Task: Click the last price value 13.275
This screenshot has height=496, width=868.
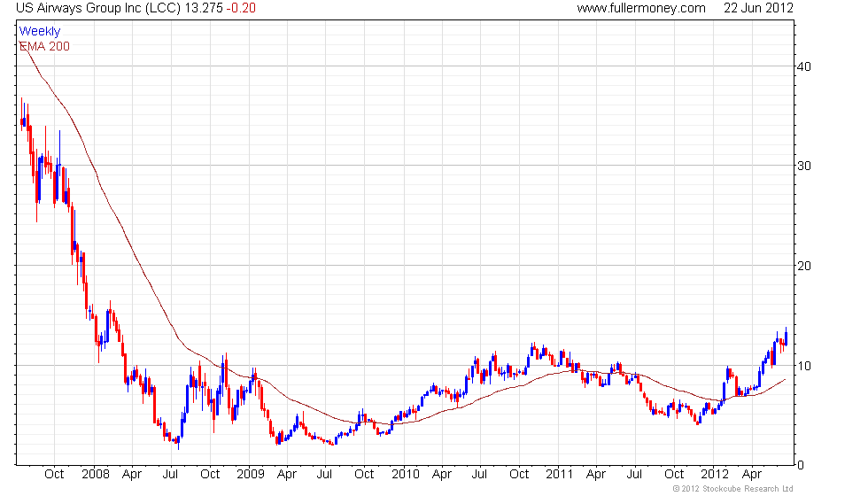Action: tap(204, 8)
